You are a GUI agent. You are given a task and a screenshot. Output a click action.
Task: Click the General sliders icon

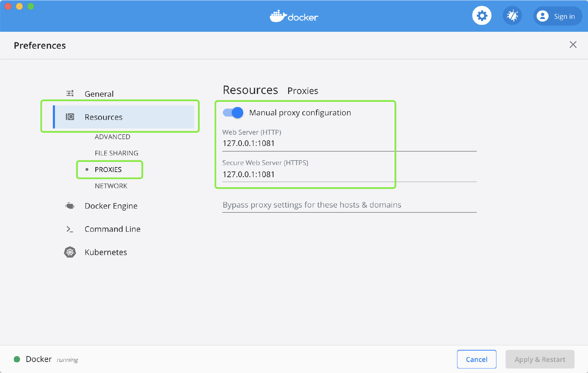point(70,94)
